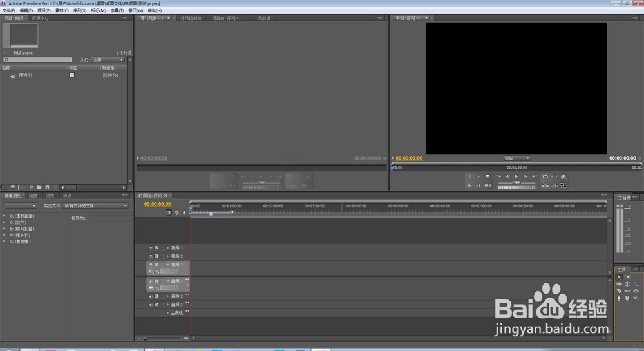Mute the Audio 2 track speaker
The image size is (644, 351).
point(151,296)
